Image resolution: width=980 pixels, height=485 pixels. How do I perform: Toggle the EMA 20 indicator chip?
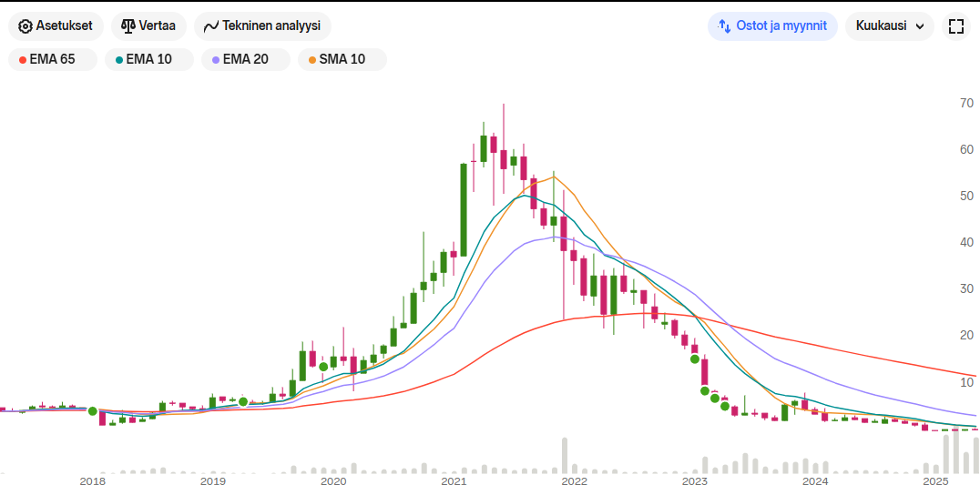pos(246,59)
